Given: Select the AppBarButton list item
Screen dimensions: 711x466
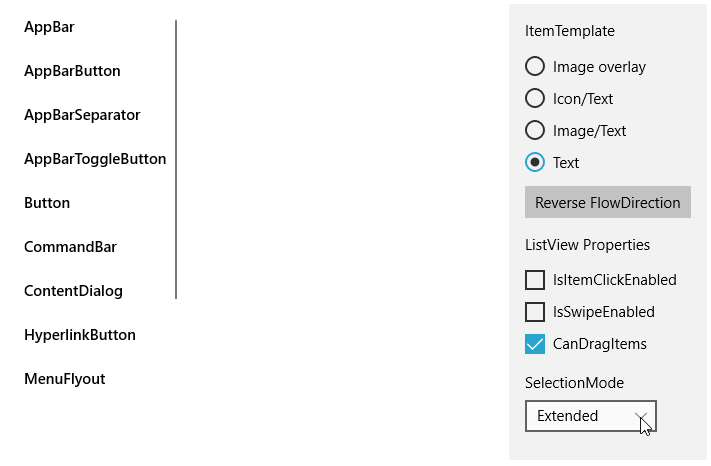Looking at the screenshot, I should click(x=72, y=71).
